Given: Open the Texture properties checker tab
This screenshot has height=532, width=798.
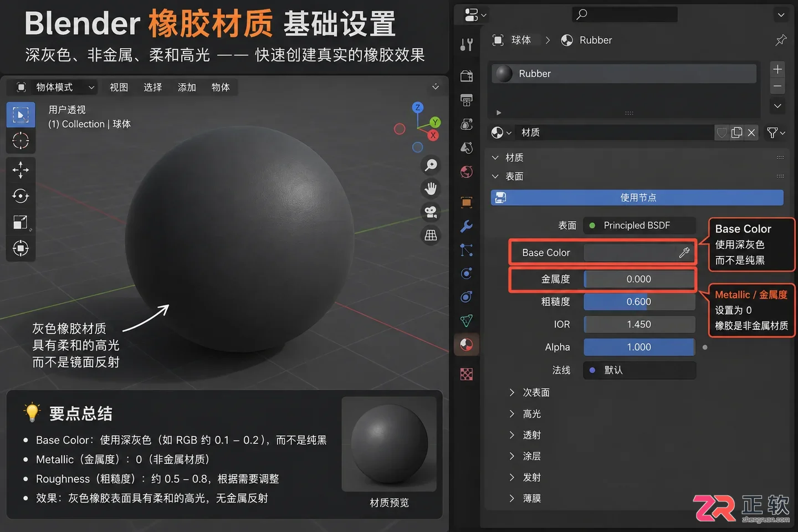Looking at the screenshot, I should point(467,374).
